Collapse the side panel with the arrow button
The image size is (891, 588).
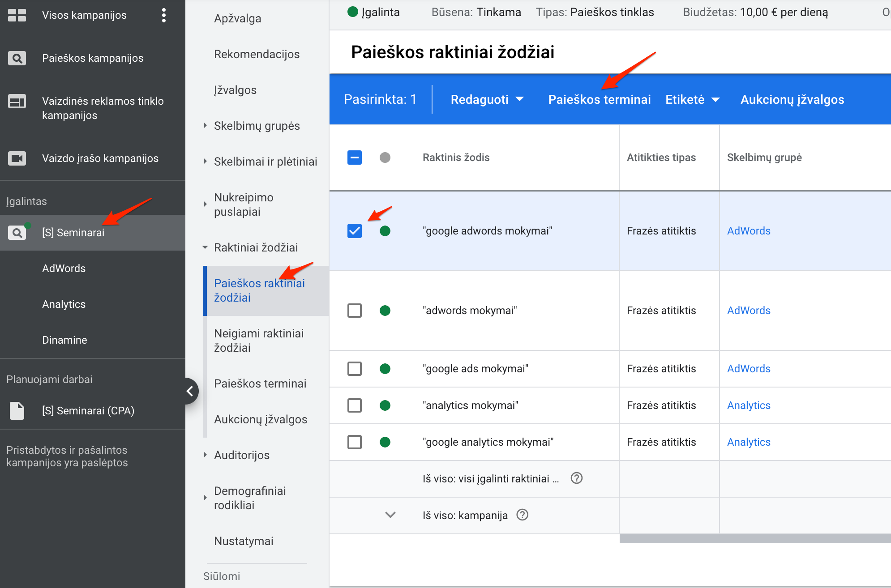point(190,391)
